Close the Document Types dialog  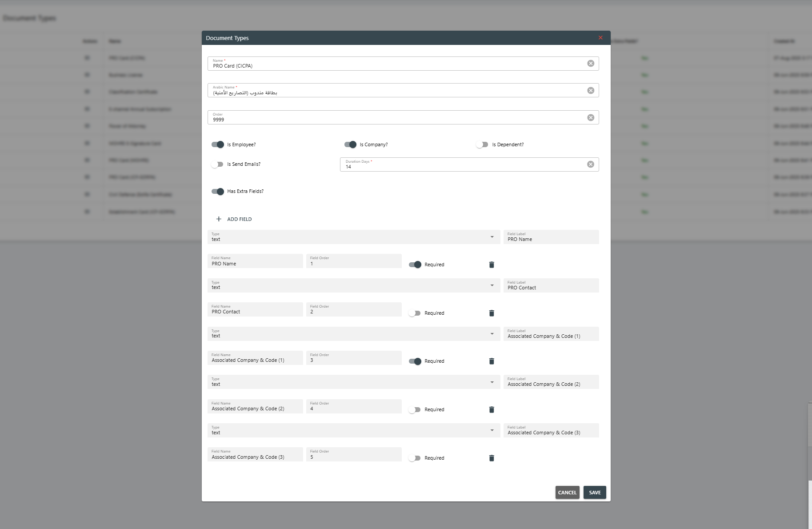point(600,38)
